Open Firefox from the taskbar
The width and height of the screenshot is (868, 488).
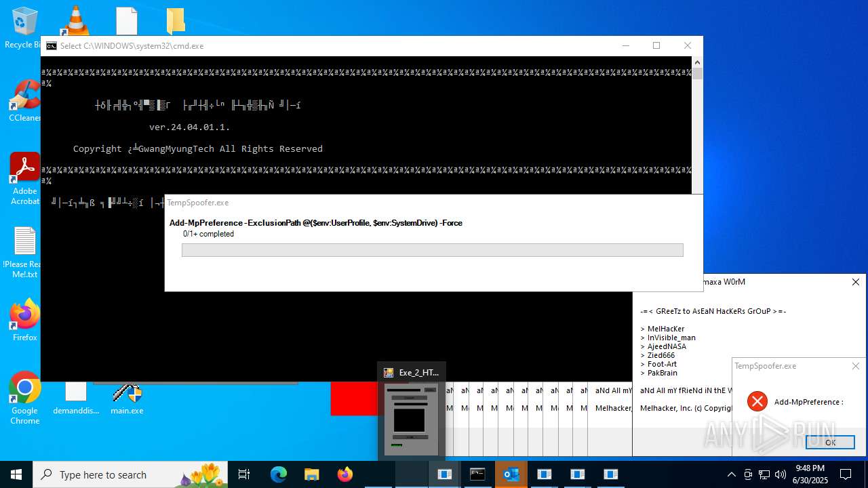(344, 474)
